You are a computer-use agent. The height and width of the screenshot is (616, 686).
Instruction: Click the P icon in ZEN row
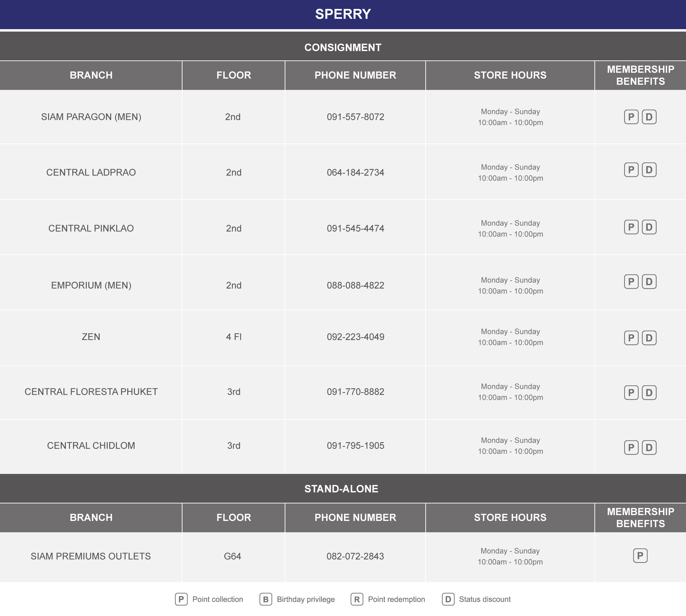[x=631, y=338]
